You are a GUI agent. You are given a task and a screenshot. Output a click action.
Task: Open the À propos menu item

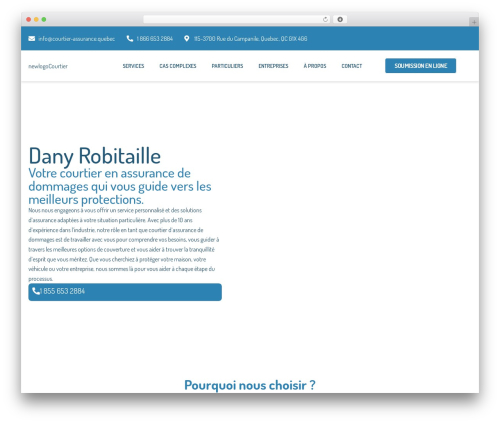[x=315, y=66]
